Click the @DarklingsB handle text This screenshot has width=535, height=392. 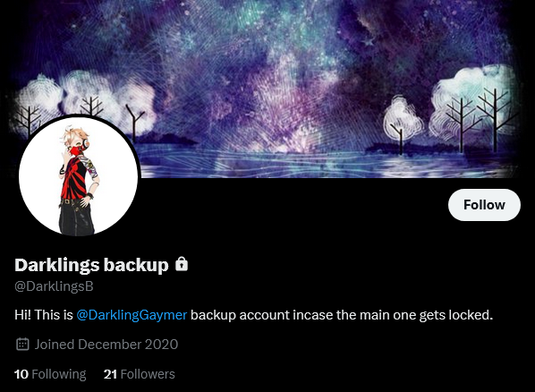point(54,286)
